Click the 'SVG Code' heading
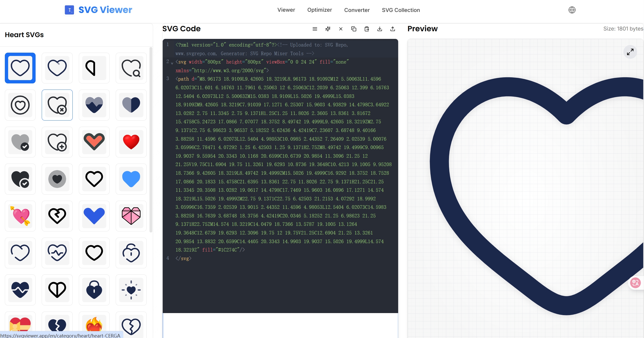Screen dimensions: 644x338 point(181,29)
